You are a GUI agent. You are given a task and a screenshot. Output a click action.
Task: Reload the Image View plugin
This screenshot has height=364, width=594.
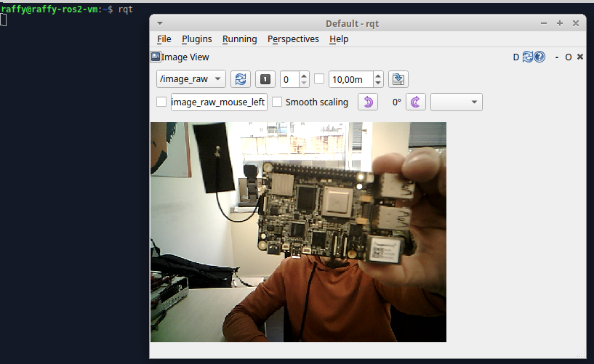click(528, 57)
